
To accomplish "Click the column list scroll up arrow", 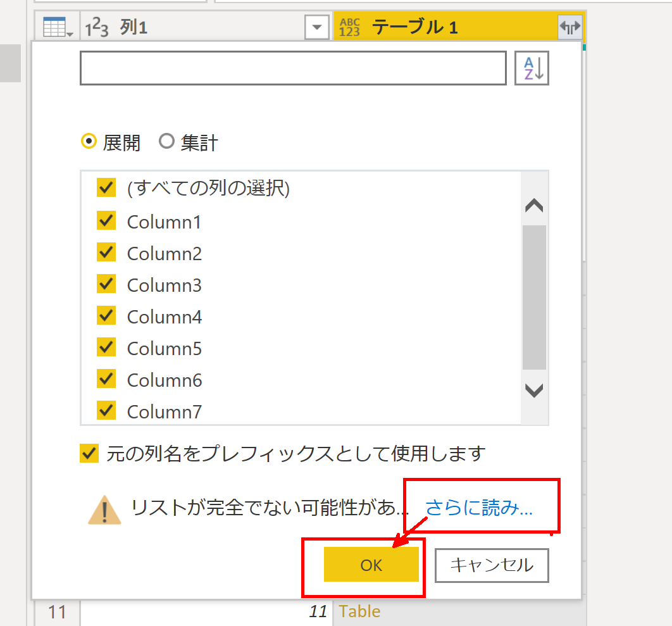I will [534, 206].
